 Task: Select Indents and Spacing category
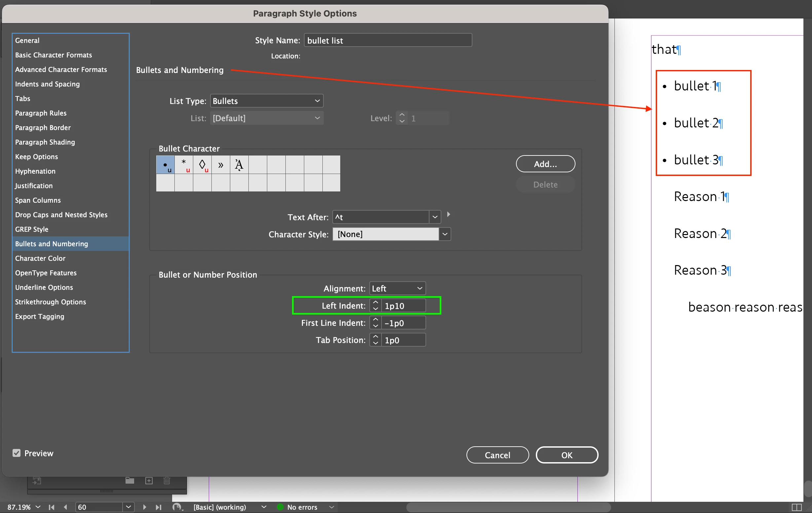pyautogui.click(x=48, y=84)
